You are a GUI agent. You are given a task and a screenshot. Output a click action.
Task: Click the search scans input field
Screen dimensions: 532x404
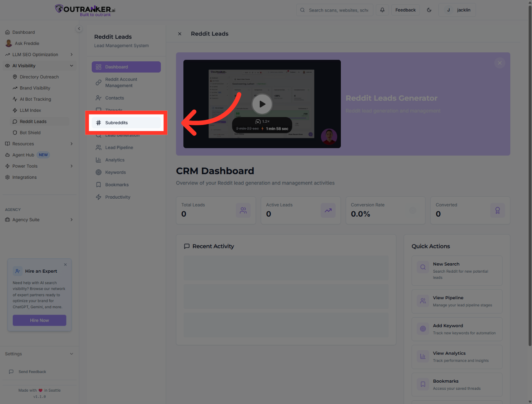(x=335, y=10)
